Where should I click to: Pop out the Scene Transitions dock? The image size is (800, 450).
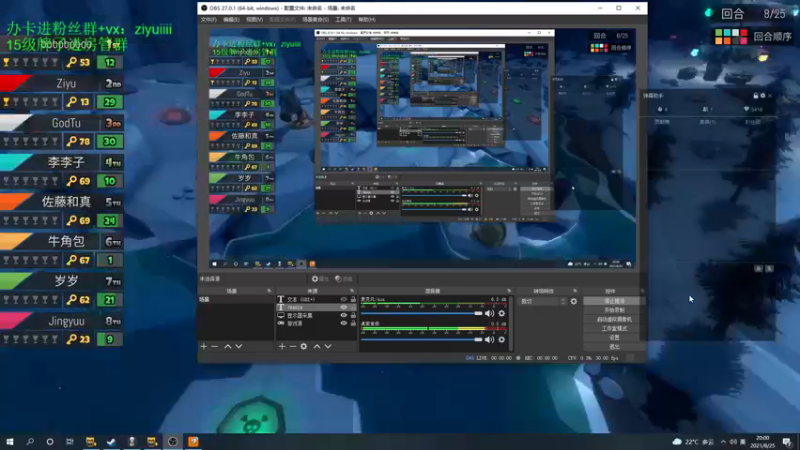pos(575,291)
